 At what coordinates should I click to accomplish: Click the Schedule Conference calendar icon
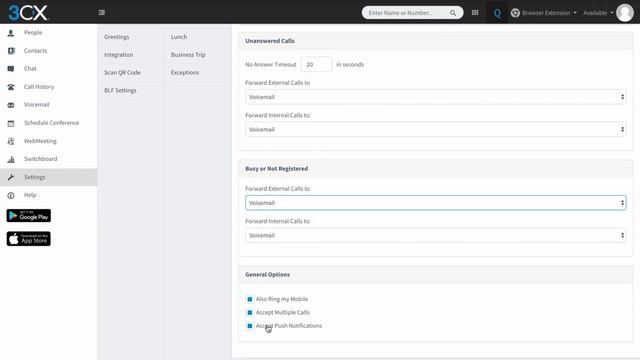11,123
